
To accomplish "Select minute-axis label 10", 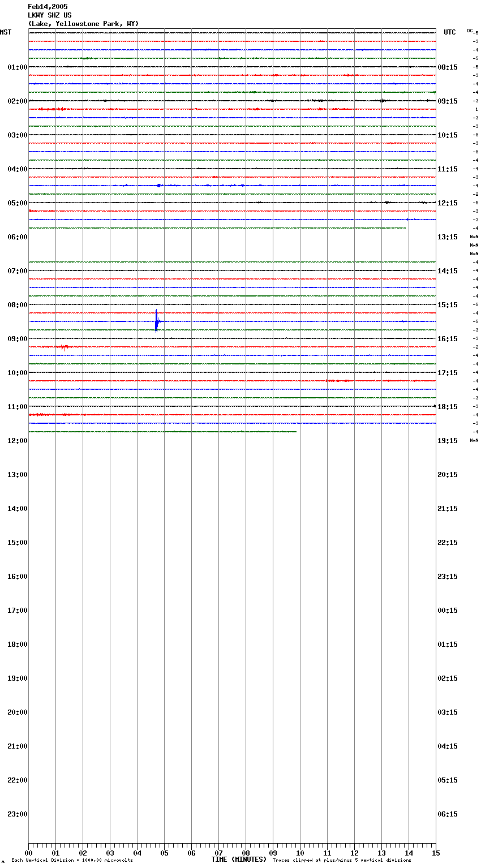I will [x=300, y=853].
